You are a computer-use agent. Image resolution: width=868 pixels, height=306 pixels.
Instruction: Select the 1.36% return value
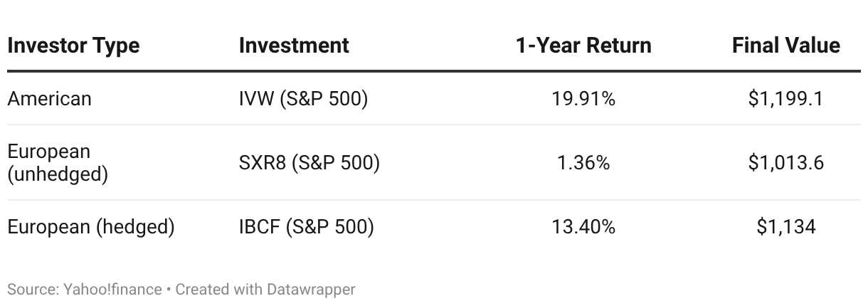583,163
